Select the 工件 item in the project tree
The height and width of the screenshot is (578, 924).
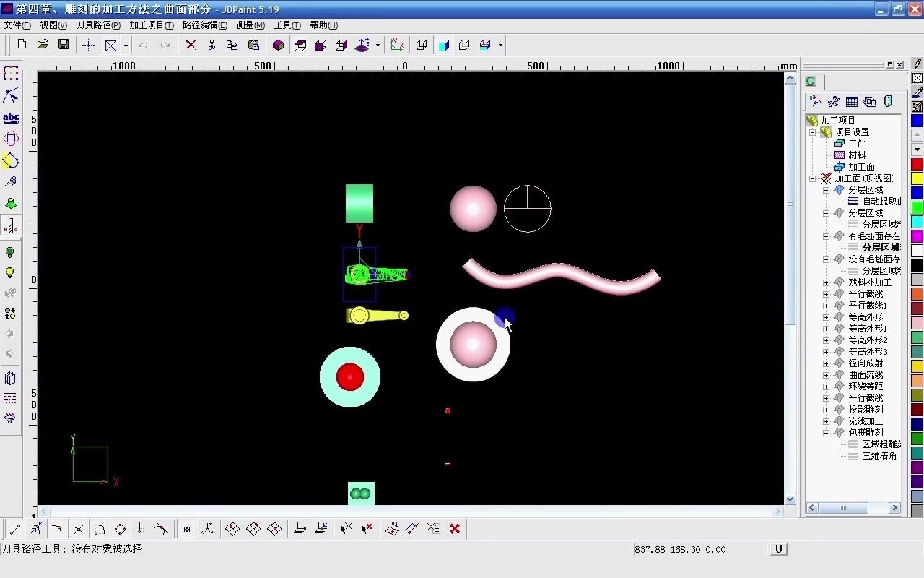click(x=857, y=144)
